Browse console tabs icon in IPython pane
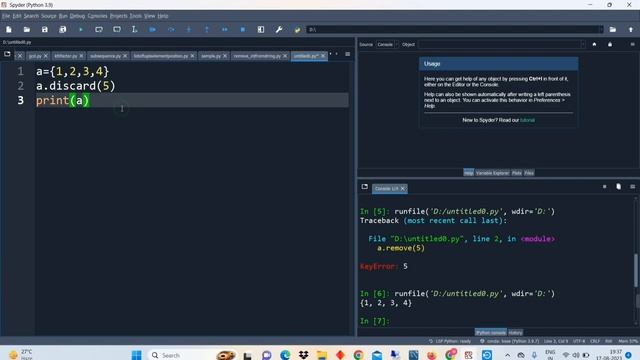 tap(364, 187)
